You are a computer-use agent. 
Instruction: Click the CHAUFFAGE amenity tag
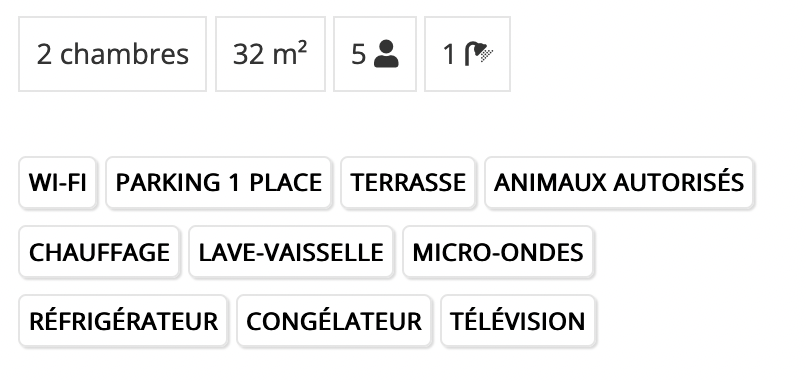[99, 252]
